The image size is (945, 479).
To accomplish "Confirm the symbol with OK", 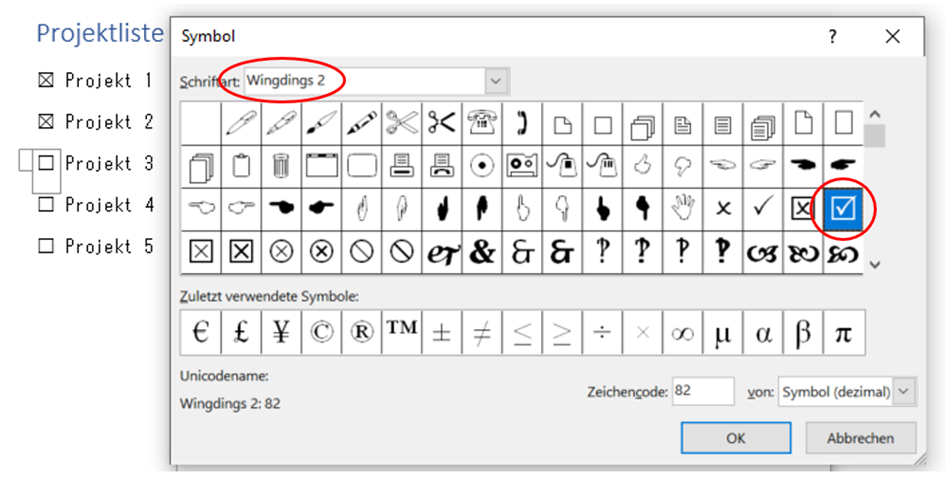I will tap(736, 438).
